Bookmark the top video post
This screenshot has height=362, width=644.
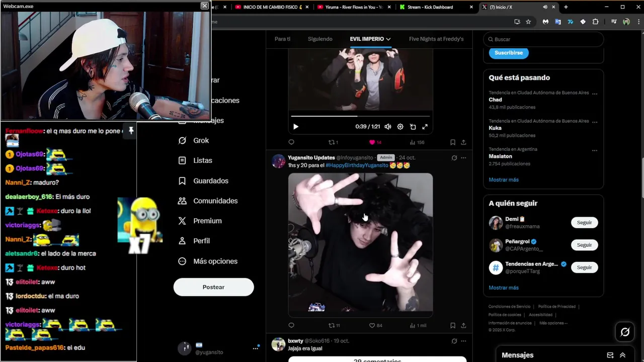[453, 142]
